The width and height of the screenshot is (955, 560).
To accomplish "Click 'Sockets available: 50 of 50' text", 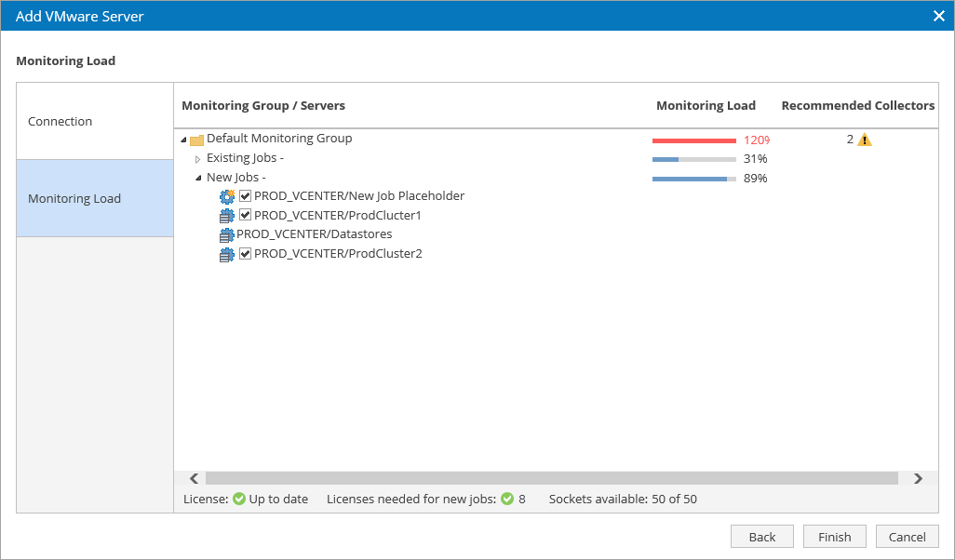I will [623, 500].
